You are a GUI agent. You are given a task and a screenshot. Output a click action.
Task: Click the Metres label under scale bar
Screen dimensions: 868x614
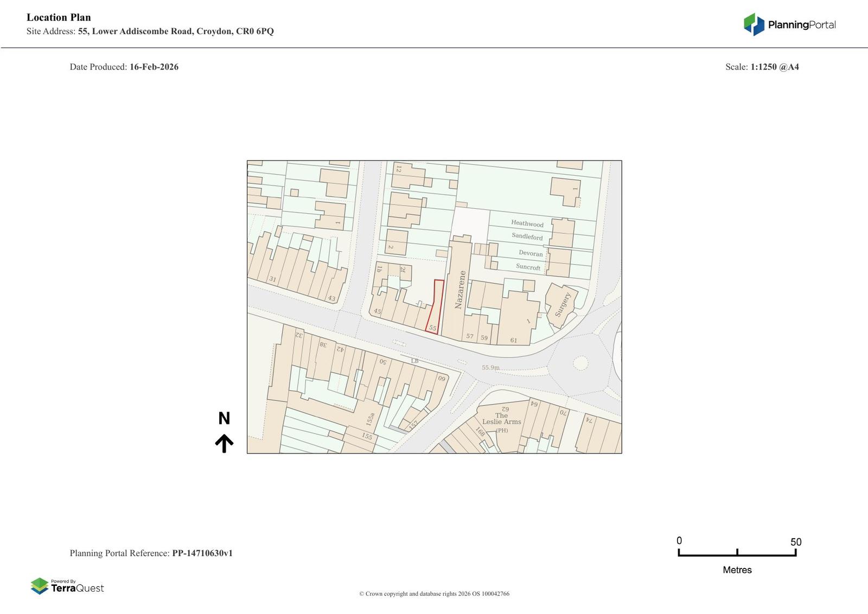[x=737, y=570]
